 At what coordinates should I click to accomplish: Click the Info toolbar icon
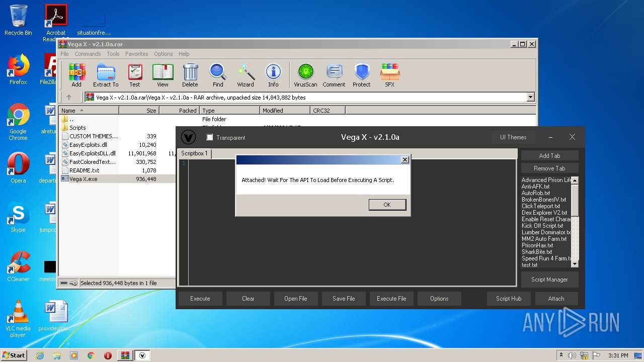(x=273, y=75)
